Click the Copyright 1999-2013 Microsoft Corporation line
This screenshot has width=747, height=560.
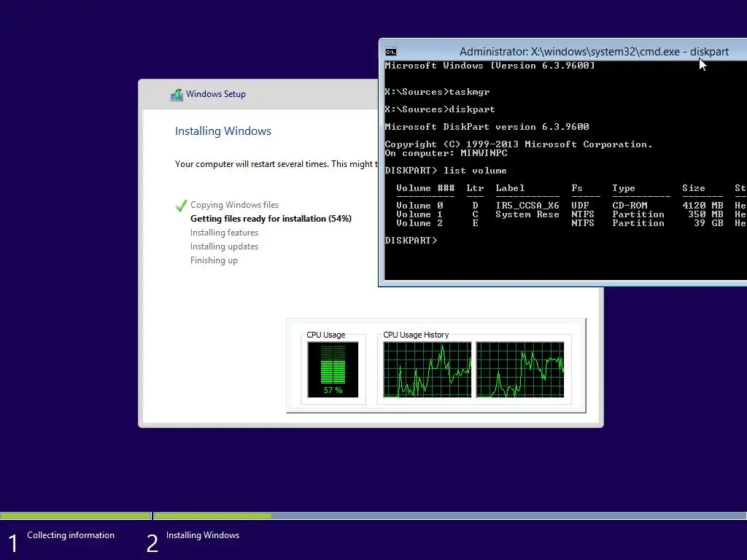pos(519,144)
